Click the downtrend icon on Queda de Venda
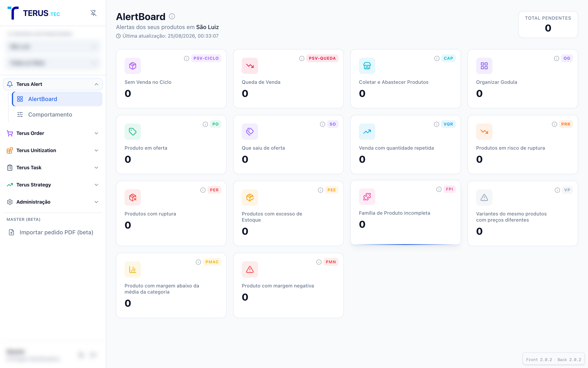 tap(250, 66)
